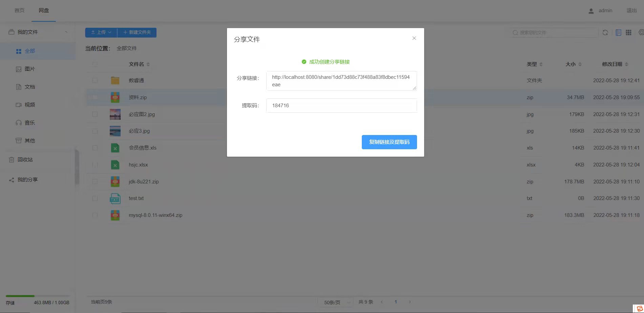Close the 分享文件 dialog
644x313 pixels.
click(414, 38)
